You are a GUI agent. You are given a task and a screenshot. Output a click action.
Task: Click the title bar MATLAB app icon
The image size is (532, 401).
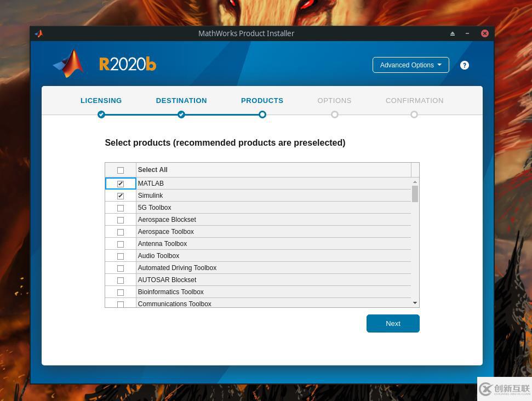39,33
